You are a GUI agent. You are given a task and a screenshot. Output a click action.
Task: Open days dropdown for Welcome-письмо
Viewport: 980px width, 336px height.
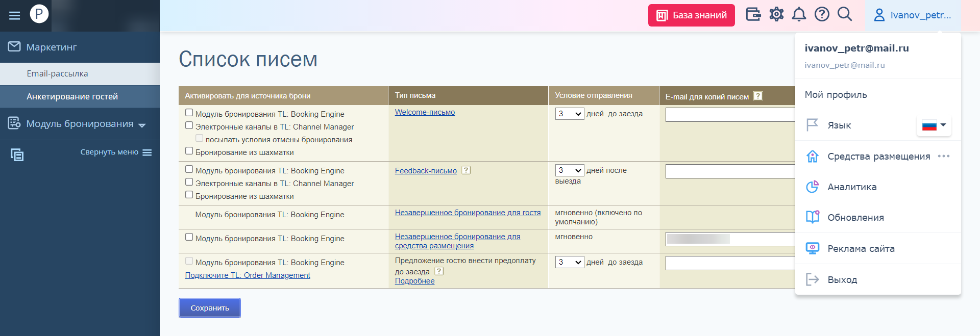tap(569, 114)
